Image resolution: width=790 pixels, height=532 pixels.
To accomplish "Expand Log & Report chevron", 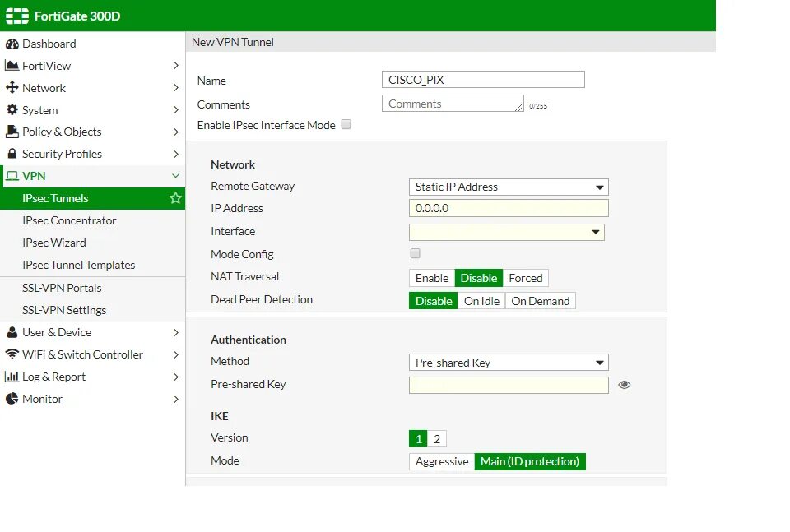I will pyautogui.click(x=176, y=377).
